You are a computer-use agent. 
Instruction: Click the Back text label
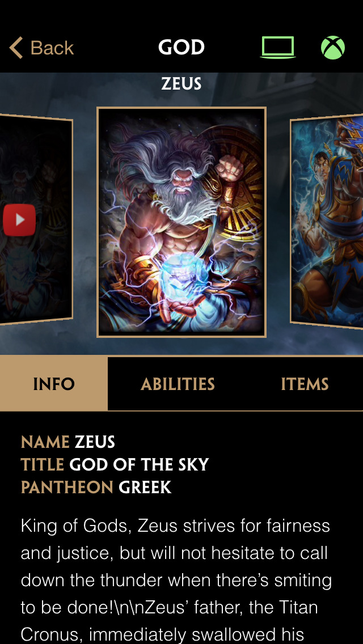[x=52, y=48]
